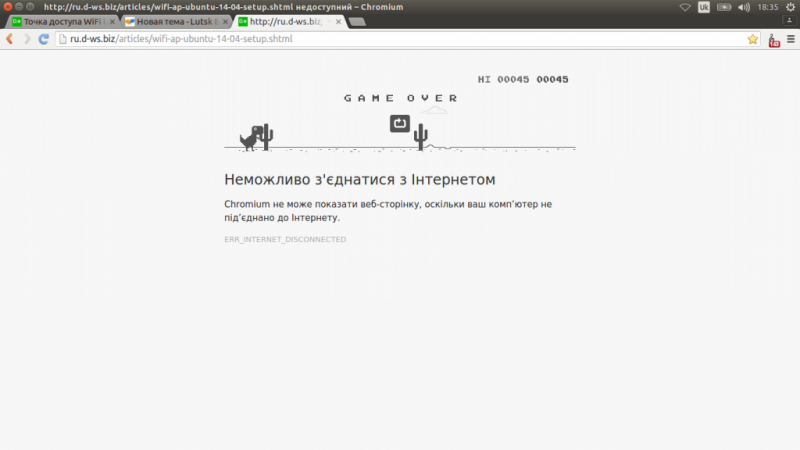The width and height of the screenshot is (800, 450).
Task: Click the page icon in address bar
Action: pyautogui.click(x=63, y=39)
